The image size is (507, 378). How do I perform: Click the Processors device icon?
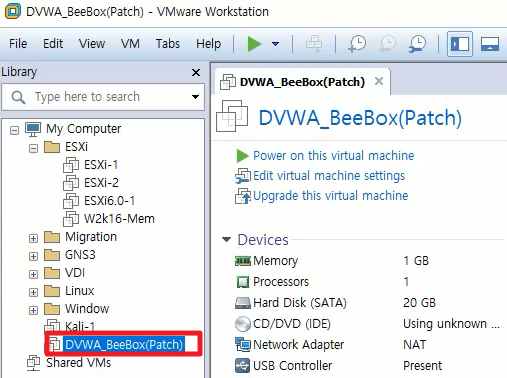click(243, 282)
